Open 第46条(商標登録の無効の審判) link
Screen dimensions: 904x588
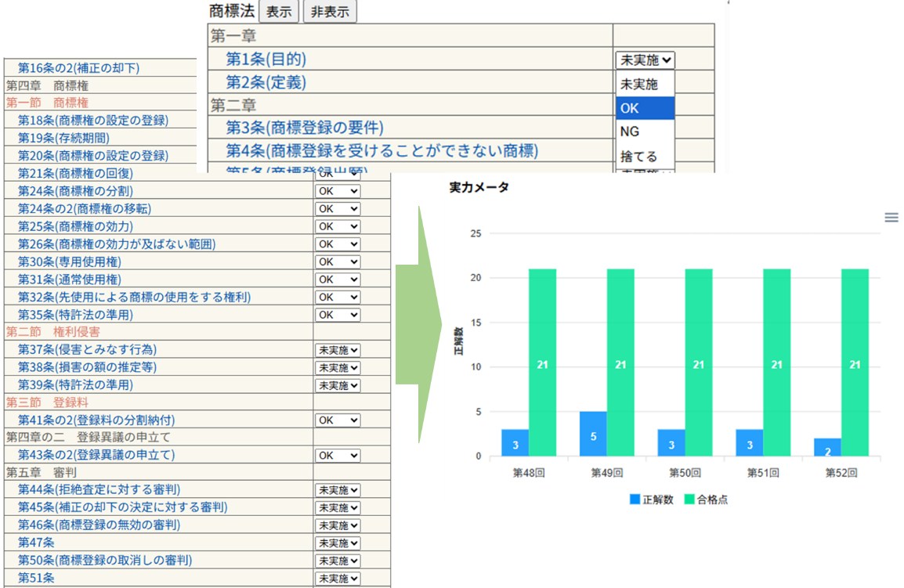(x=99, y=525)
